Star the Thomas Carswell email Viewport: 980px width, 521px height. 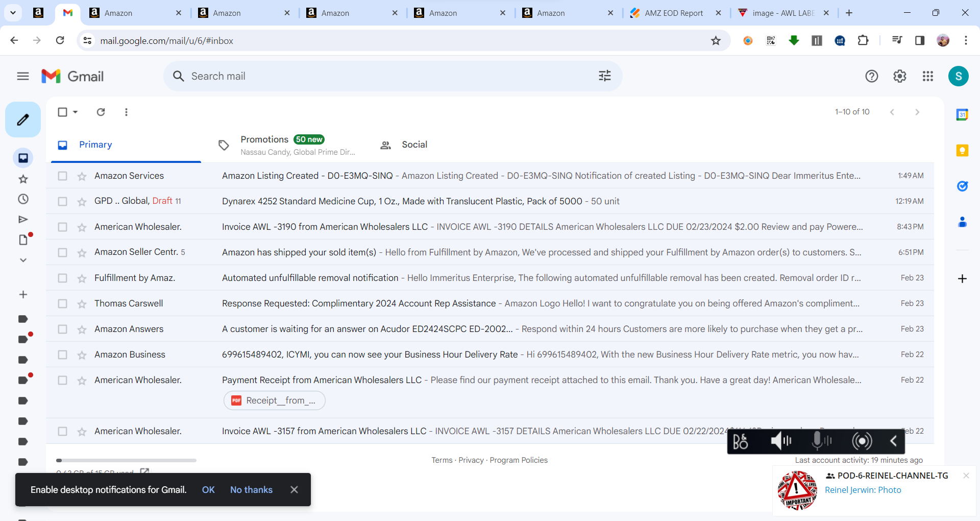[82, 304]
